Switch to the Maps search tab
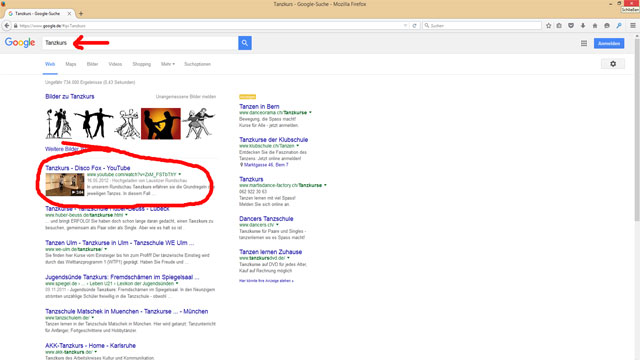Viewport: 640px width, 360px height. click(71, 64)
